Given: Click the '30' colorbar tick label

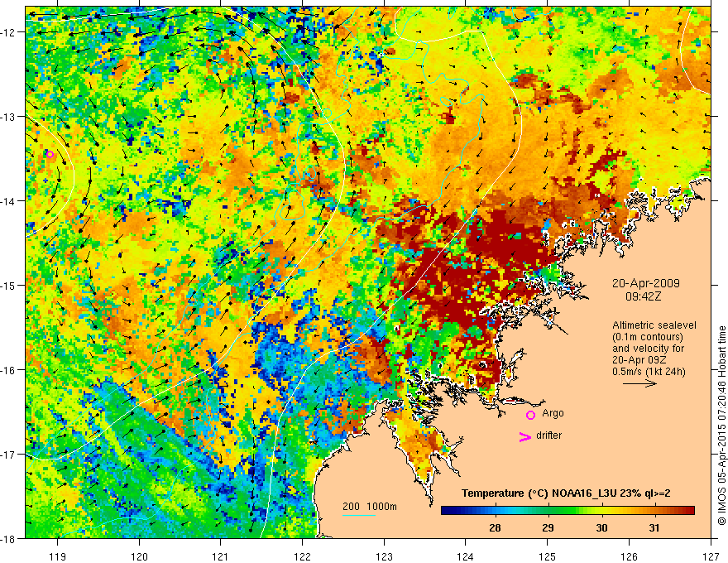Looking at the screenshot, I should (601, 527).
